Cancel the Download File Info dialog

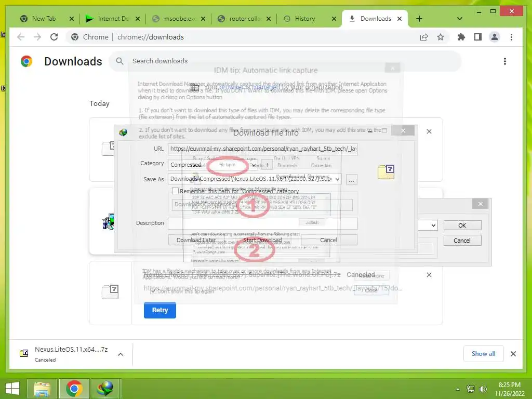click(328, 240)
